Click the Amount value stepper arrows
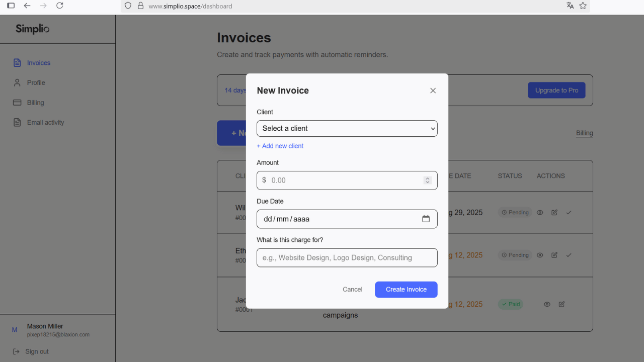The image size is (644, 362). pyautogui.click(x=427, y=180)
